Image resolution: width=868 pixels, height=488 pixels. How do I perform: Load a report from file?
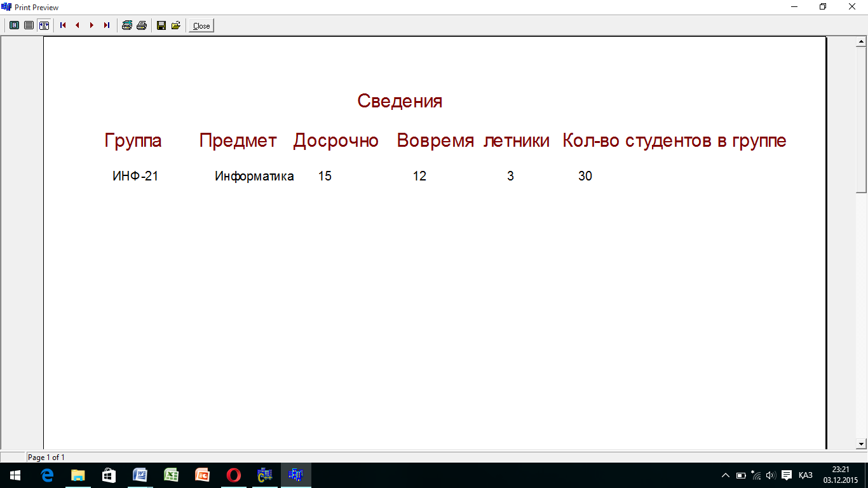(x=175, y=25)
